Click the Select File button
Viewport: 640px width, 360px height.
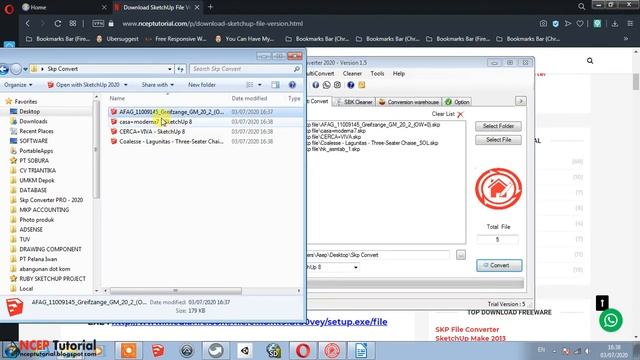click(498, 140)
